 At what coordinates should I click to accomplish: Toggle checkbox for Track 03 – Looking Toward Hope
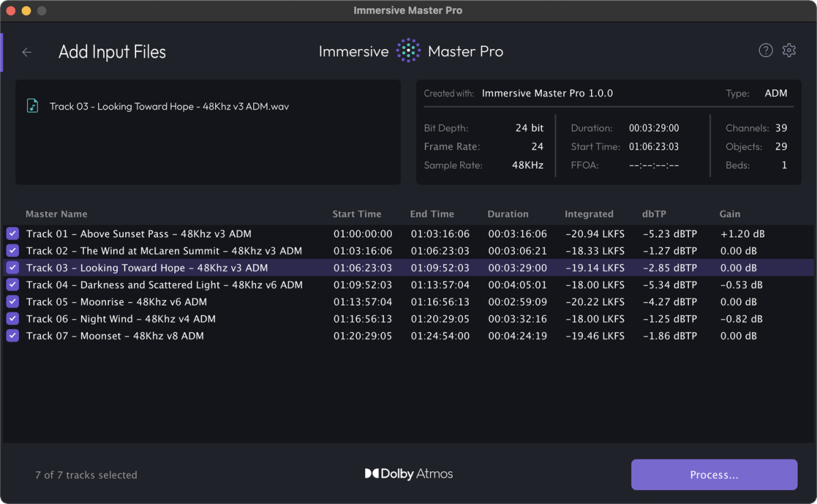coord(12,267)
